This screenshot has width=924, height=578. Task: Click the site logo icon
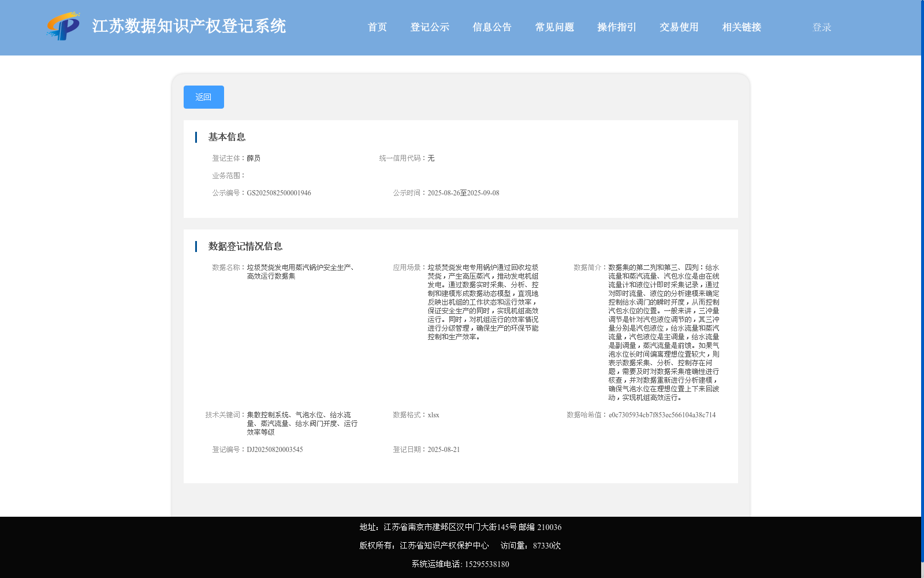pos(64,26)
